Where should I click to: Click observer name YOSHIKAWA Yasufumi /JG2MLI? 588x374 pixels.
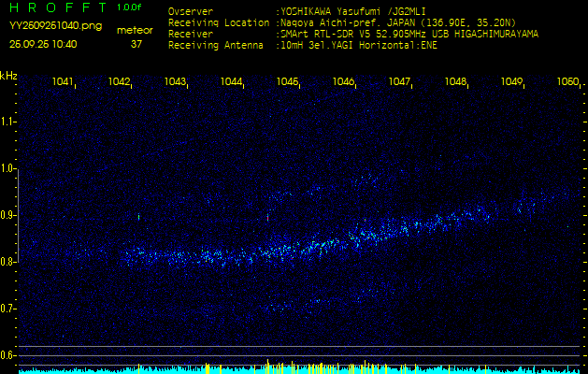click(352, 11)
